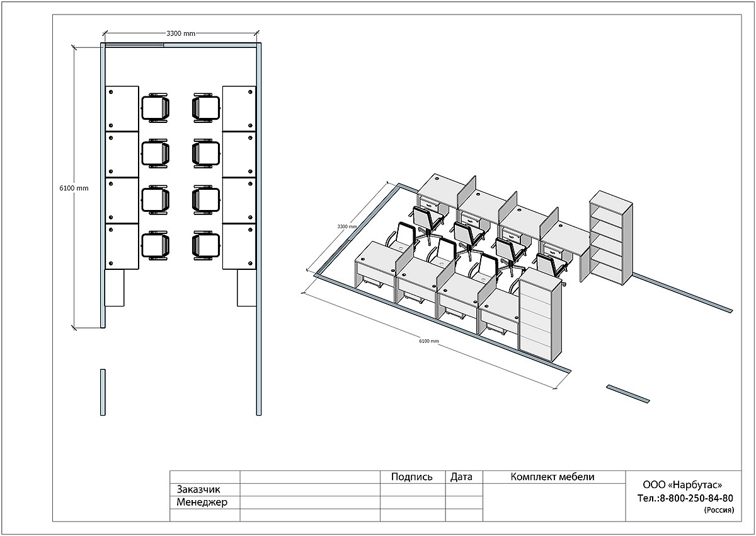Viewport: 756px width, 536px height.
Task: Click the top-left desk in floor plan
Action: (122, 108)
